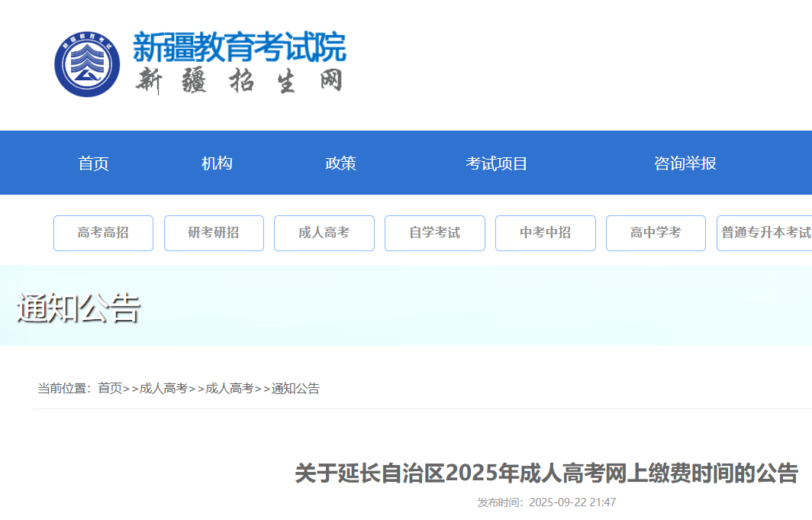
Task: Open 首页 in the blue navigation bar
Action: (x=94, y=163)
